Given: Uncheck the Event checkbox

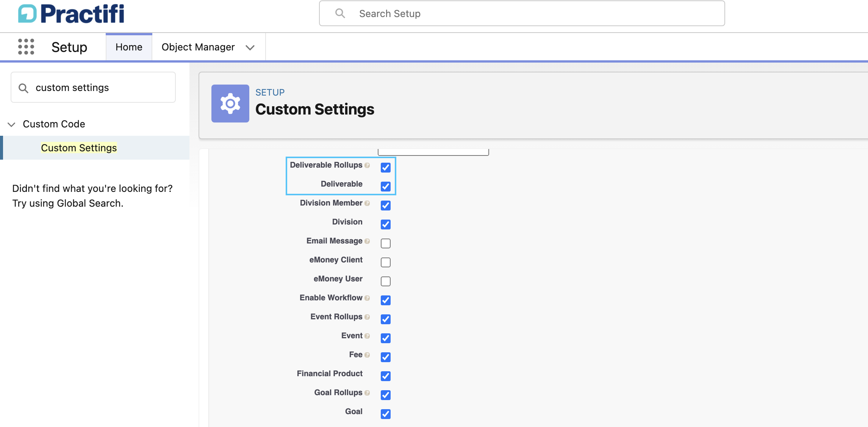Looking at the screenshot, I should [386, 338].
